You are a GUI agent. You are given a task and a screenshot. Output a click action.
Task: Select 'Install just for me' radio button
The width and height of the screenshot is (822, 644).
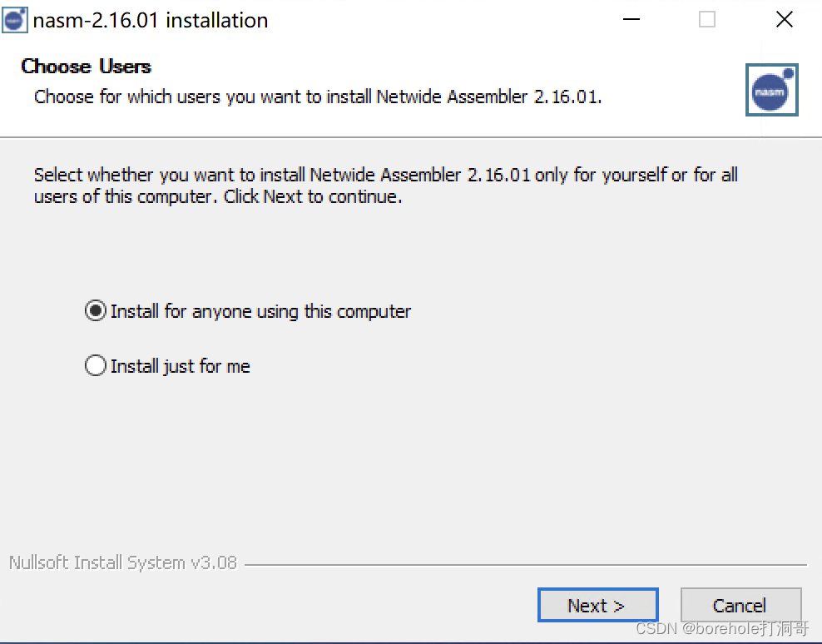(x=96, y=366)
